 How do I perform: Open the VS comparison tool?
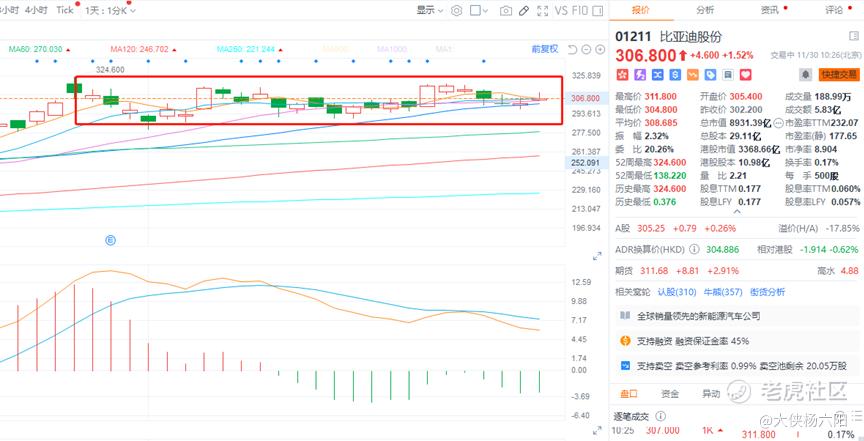pos(561,10)
